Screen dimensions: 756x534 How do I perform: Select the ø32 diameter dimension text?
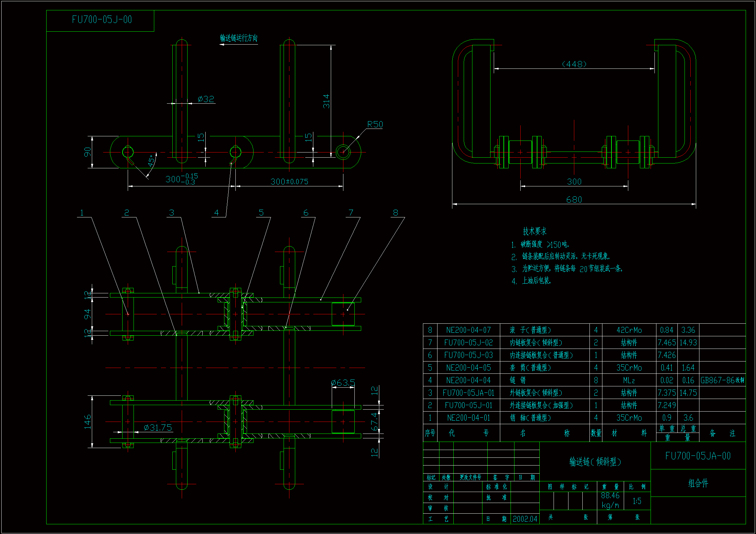click(206, 99)
